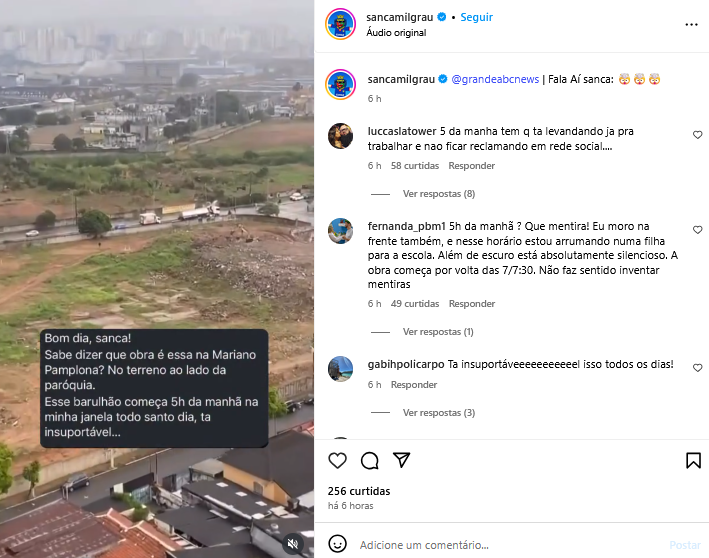The image size is (709, 558).
Task: Expand Ver respostas (3)
Action: 439,412
